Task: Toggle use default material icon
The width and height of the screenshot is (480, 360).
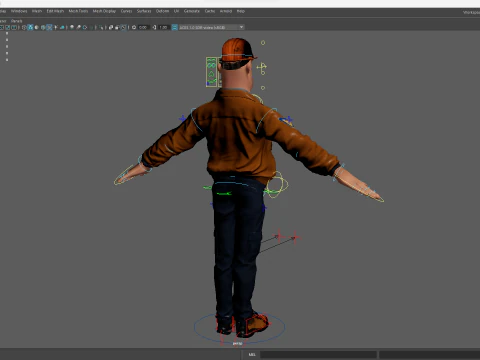Action: coord(36,27)
